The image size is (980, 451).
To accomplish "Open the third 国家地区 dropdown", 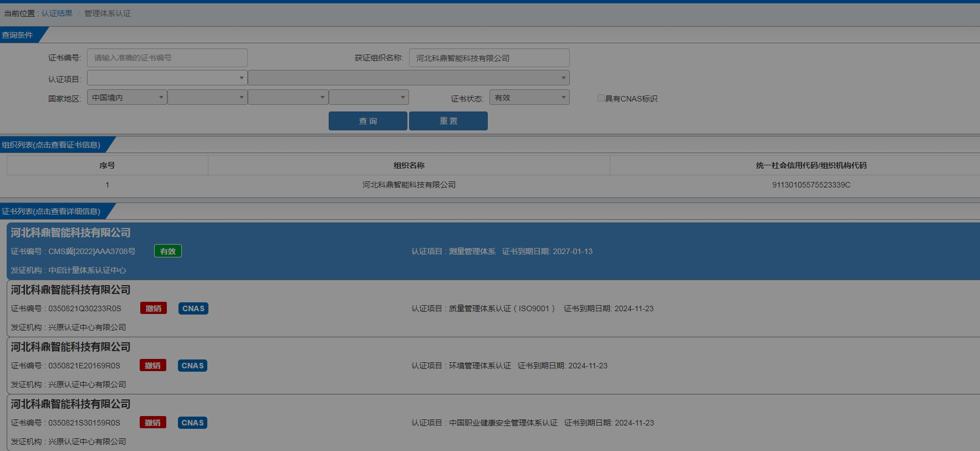I will pyautogui.click(x=288, y=97).
